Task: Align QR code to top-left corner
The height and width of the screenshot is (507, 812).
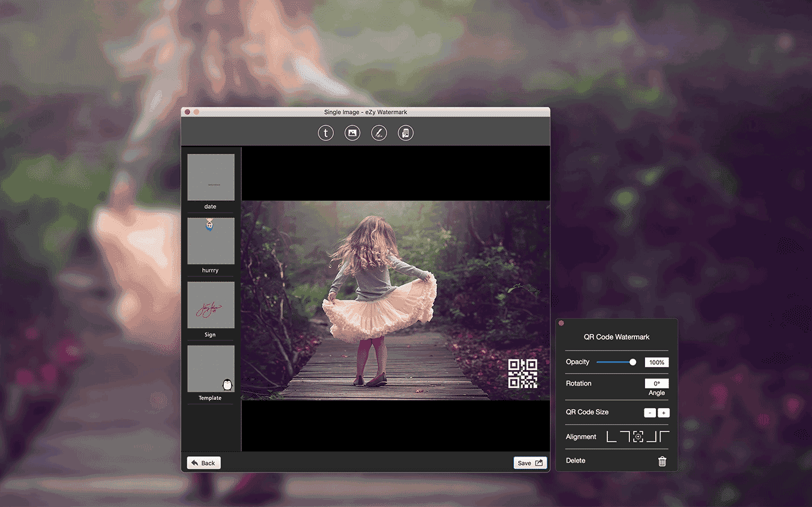Action: tap(664, 437)
